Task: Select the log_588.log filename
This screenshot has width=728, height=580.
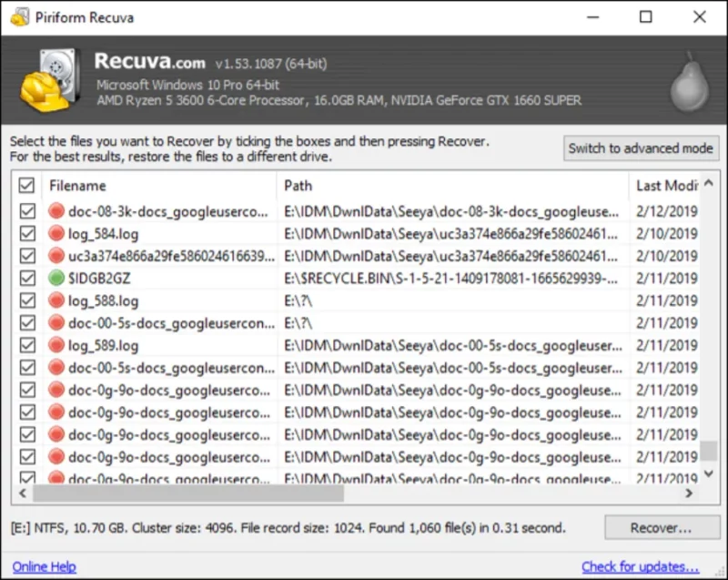Action: (104, 300)
